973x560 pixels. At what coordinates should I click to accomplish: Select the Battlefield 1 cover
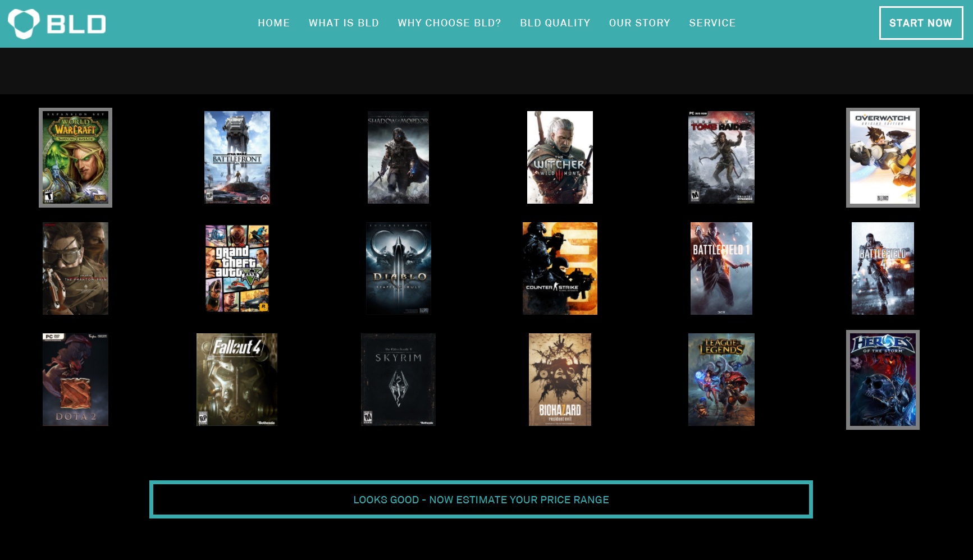click(x=721, y=268)
